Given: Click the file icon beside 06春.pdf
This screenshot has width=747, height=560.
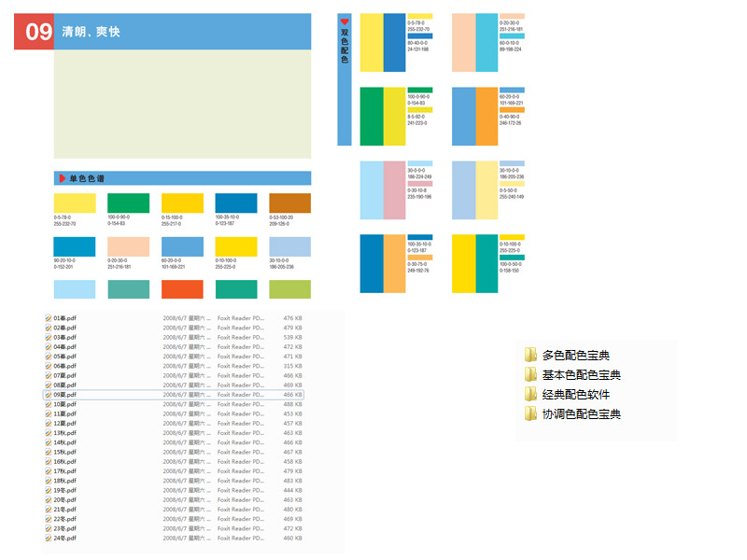Looking at the screenshot, I should point(49,366).
